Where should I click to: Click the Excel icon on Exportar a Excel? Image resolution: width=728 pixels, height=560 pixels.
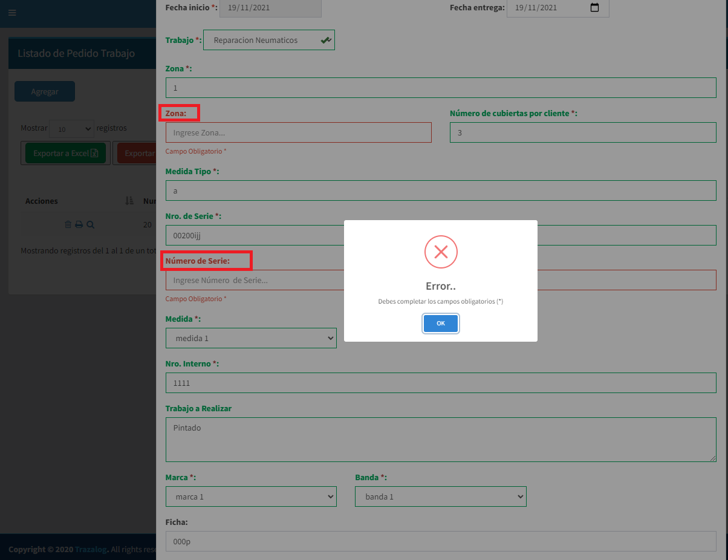[x=96, y=153]
